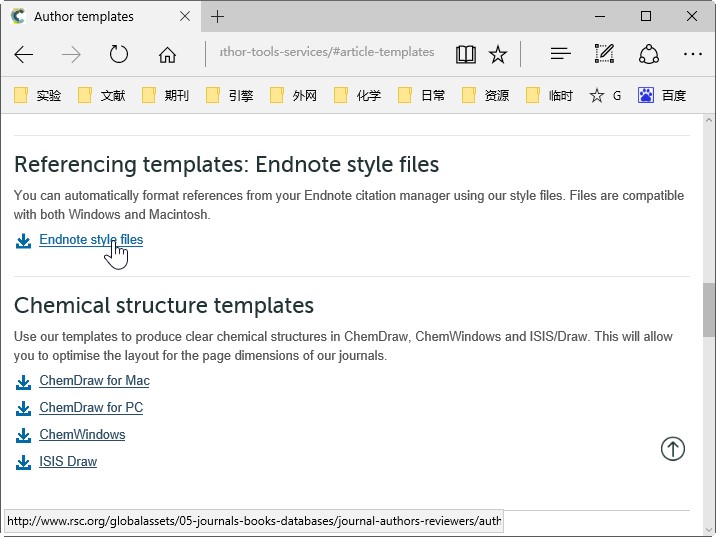
Task: Open the More actions ellipsis menu
Action: (x=693, y=54)
